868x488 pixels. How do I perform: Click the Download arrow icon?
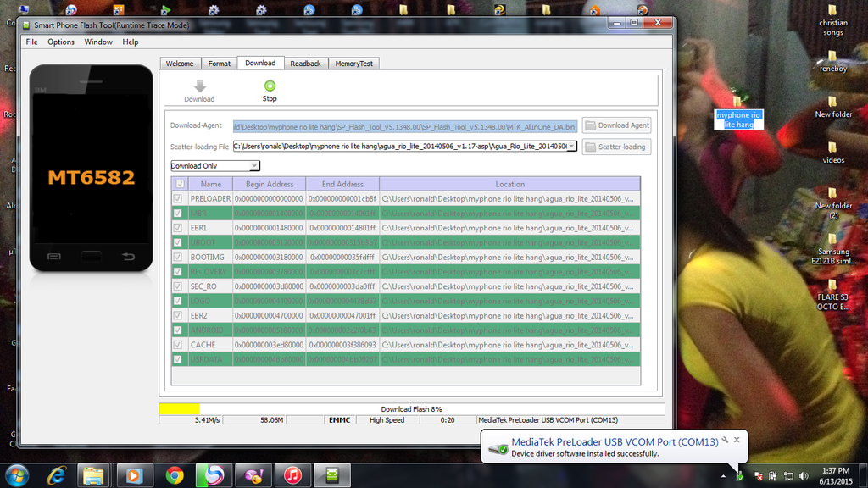[x=200, y=86]
